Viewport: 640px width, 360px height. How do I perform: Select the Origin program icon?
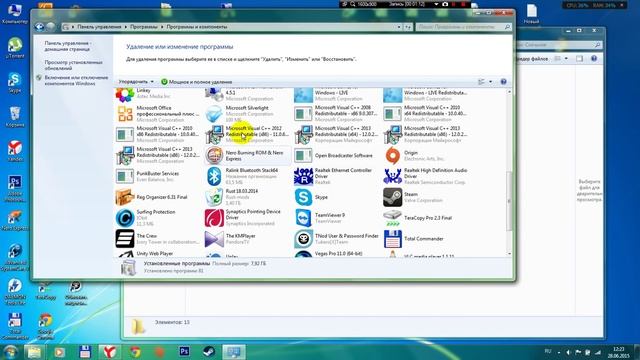point(392,156)
